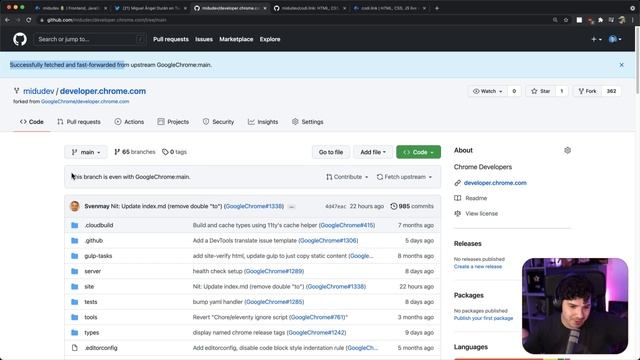The image size is (640, 360).
Task: Click the types folder icon
Action: [75, 333]
